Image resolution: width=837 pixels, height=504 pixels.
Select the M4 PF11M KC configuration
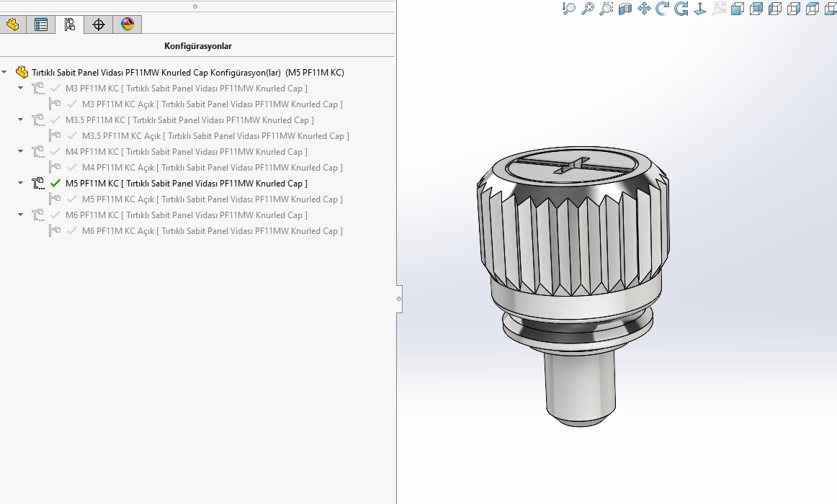pos(187,152)
